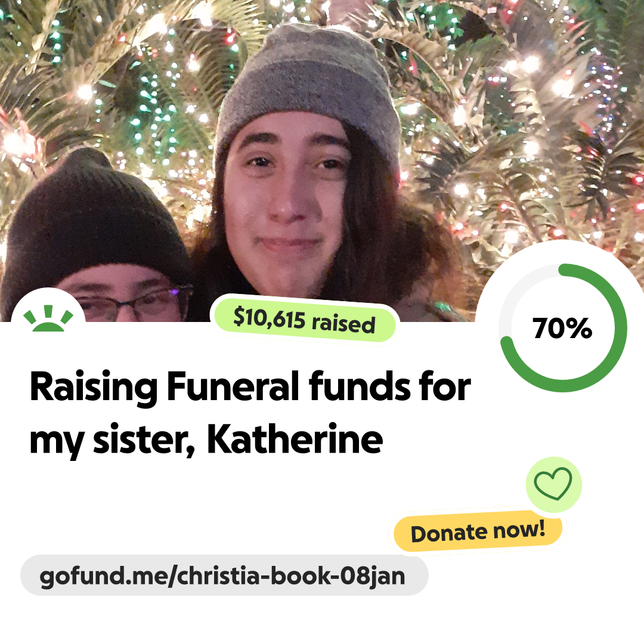The width and height of the screenshot is (644, 644).
Task: Click the unfilled gray progress ring segment
Action: (x=518, y=290)
